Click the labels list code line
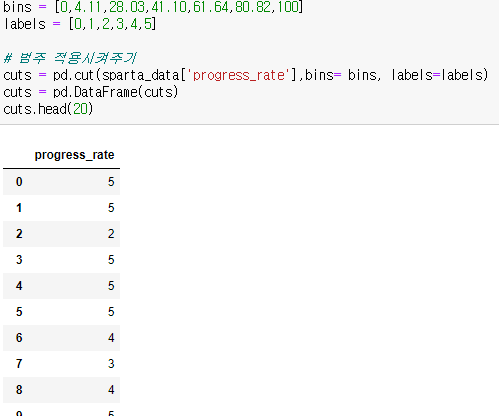Screen dimensions: 499x416 (80, 24)
